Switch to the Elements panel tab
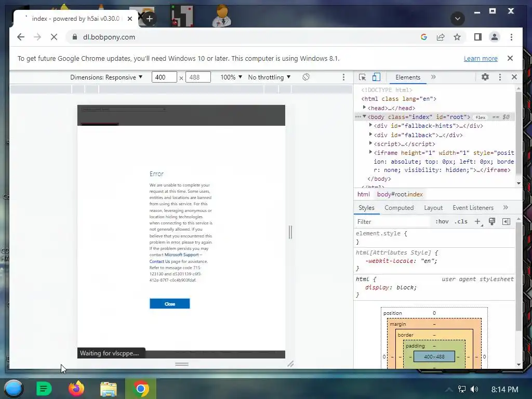532x399 pixels. pos(408,77)
